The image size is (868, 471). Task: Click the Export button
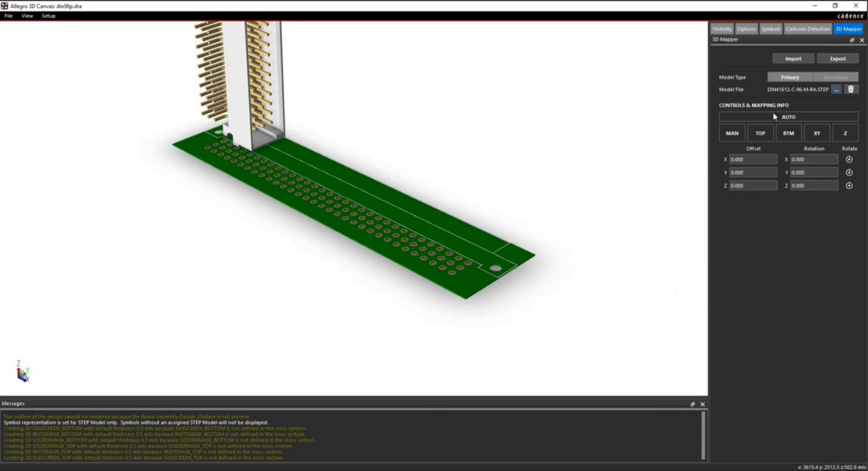(x=837, y=58)
